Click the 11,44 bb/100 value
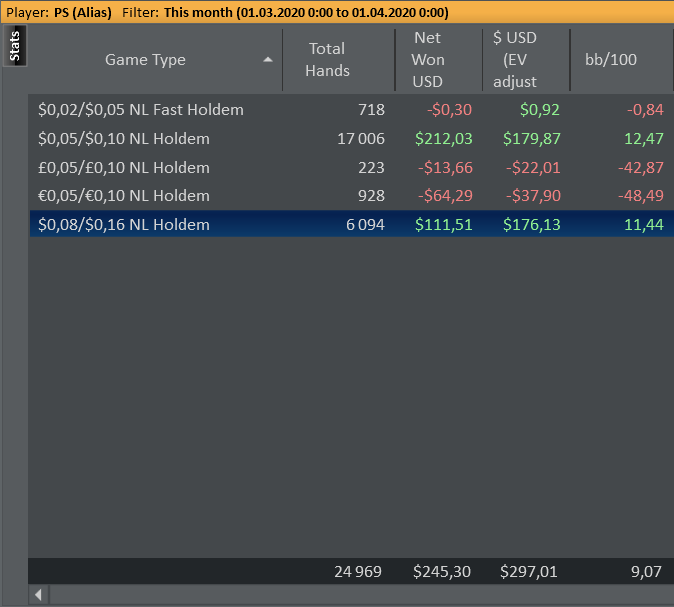This screenshot has width=674, height=607. (x=644, y=224)
